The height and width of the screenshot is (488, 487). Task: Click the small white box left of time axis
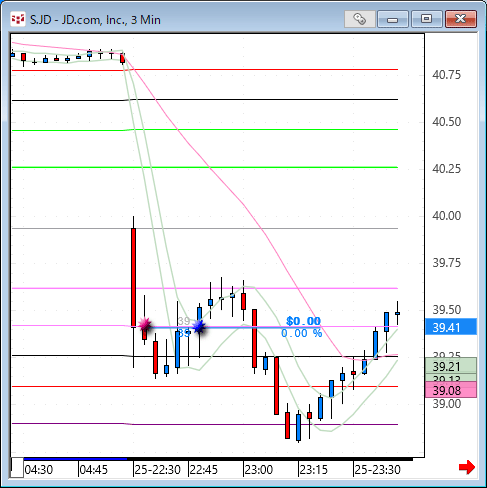[x=17, y=468]
